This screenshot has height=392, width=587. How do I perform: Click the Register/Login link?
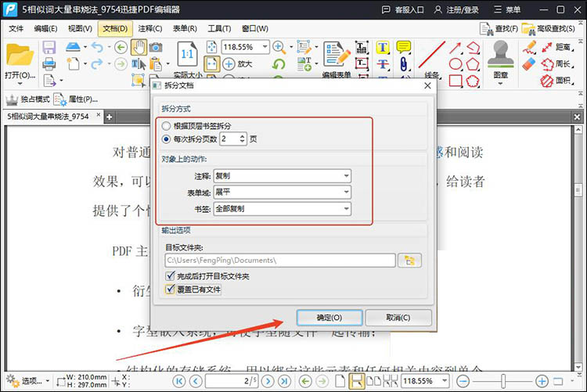click(457, 9)
